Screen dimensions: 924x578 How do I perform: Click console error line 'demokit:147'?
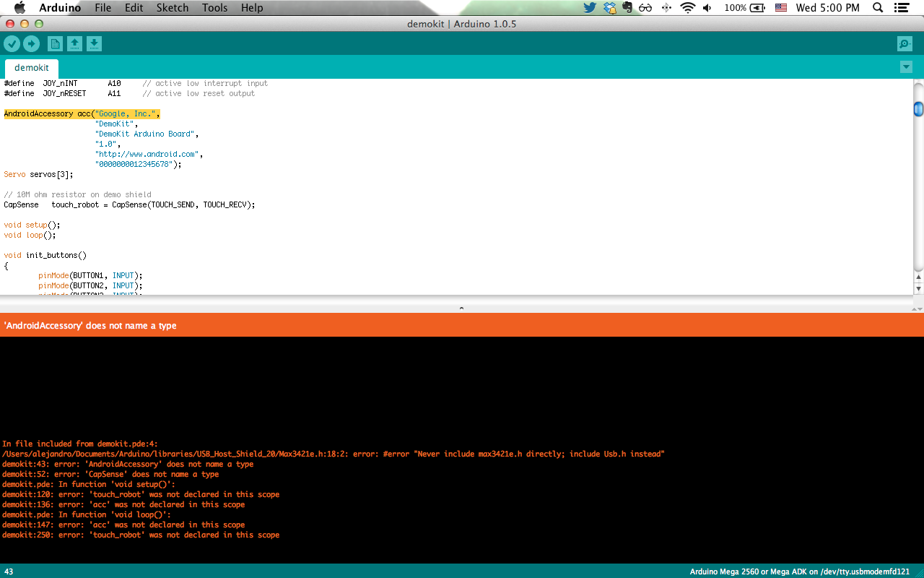[123, 525]
